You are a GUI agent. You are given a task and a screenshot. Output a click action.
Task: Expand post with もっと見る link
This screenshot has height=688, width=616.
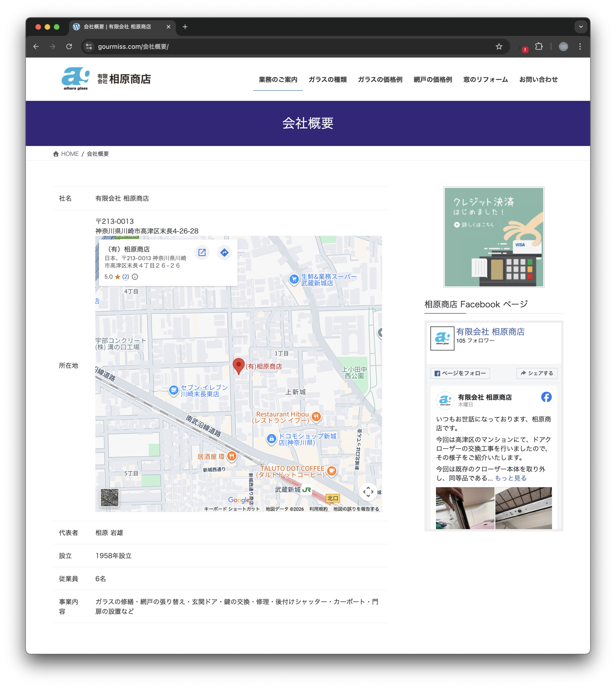pyautogui.click(x=510, y=478)
